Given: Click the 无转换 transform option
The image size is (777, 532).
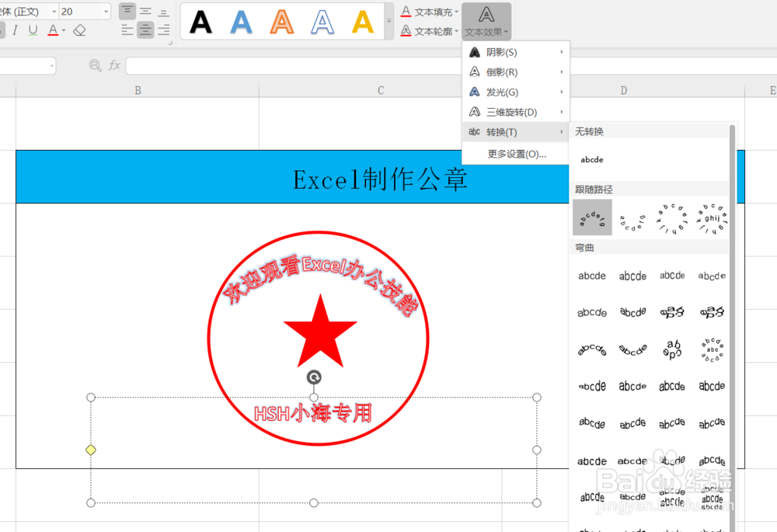Looking at the screenshot, I should pyautogui.click(x=591, y=159).
